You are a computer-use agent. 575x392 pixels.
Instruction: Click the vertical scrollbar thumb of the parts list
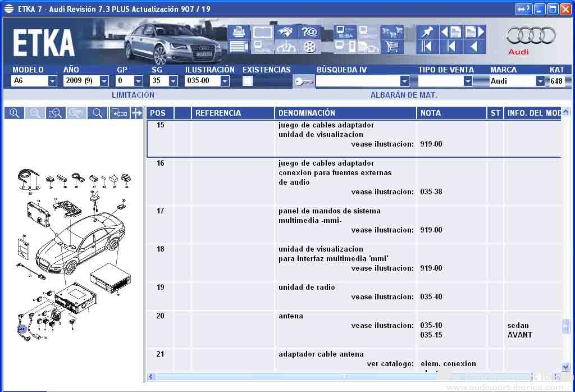point(566,326)
